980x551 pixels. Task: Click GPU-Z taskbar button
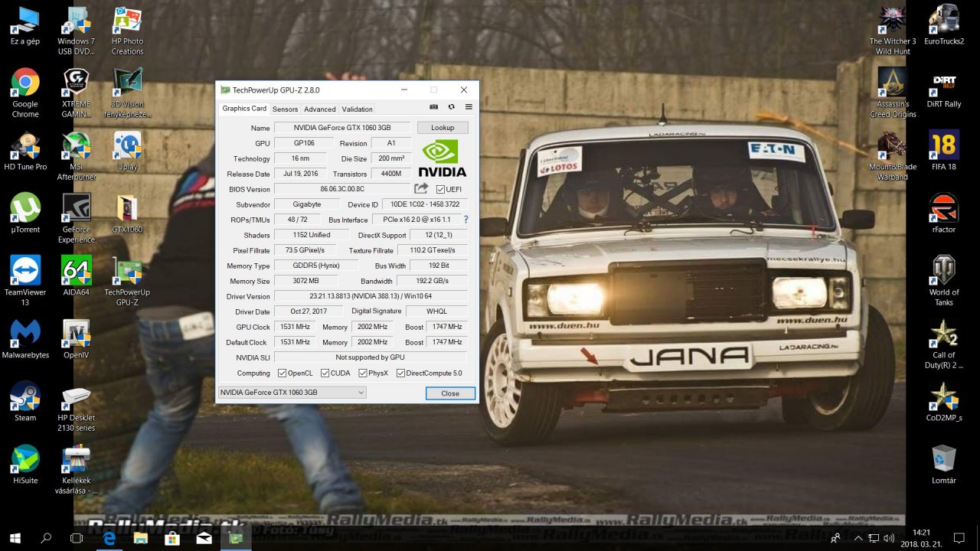click(235, 538)
